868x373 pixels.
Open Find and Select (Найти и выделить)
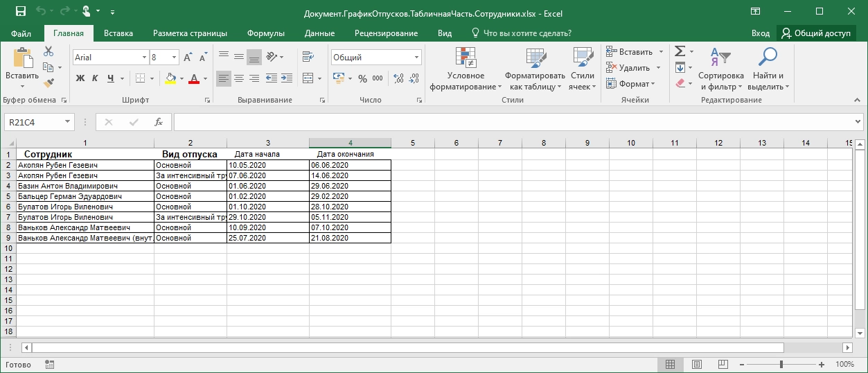pos(768,69)
